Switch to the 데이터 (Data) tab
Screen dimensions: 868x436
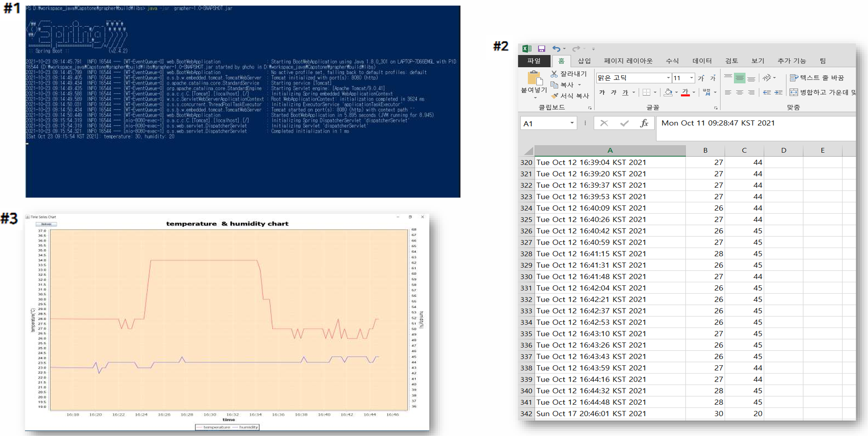coord(702,61)
